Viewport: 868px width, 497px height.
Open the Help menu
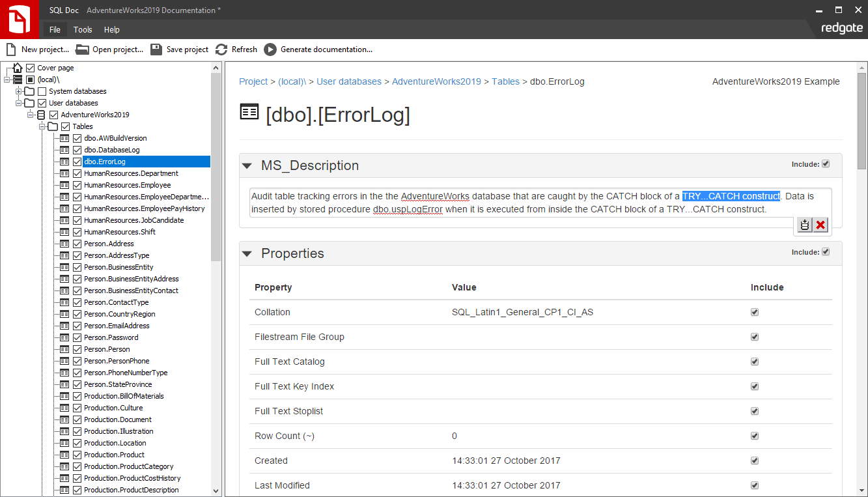click(111, 29)
